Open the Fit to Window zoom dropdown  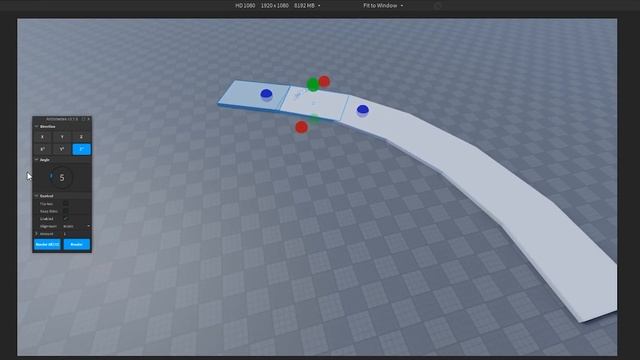[x=383, y=6]
